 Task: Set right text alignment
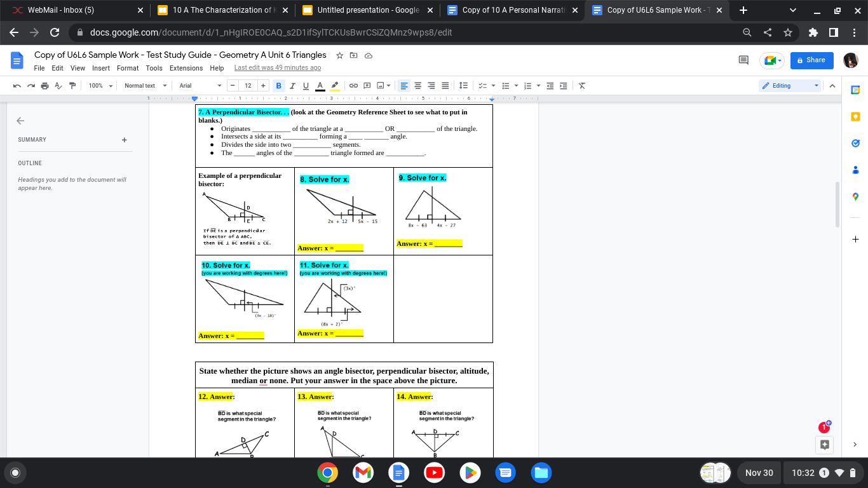431,86
